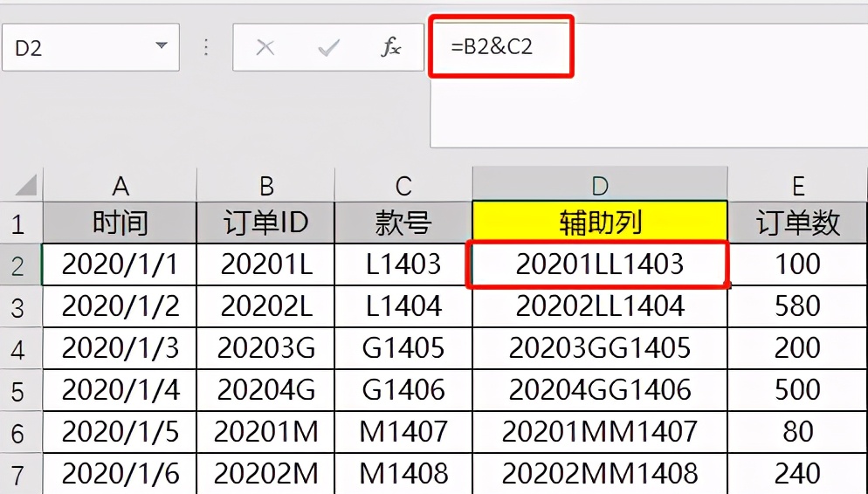Screen dimensions: 868x494
Task: Click the 时间 header cell
Action: 121,223
